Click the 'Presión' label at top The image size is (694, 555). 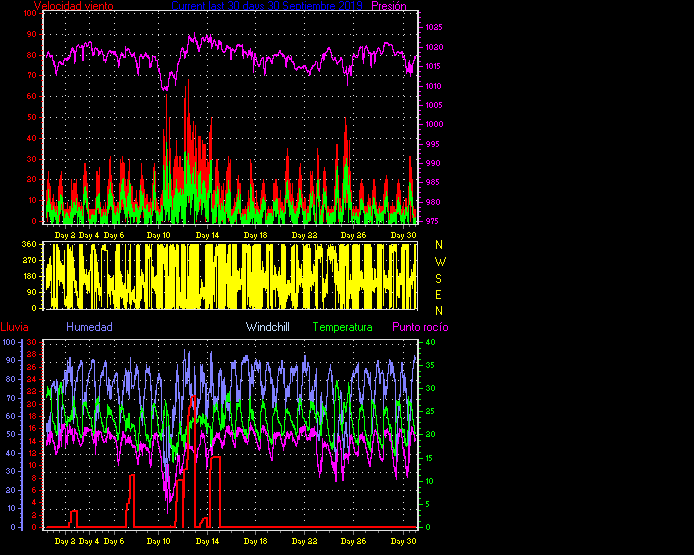389,6
